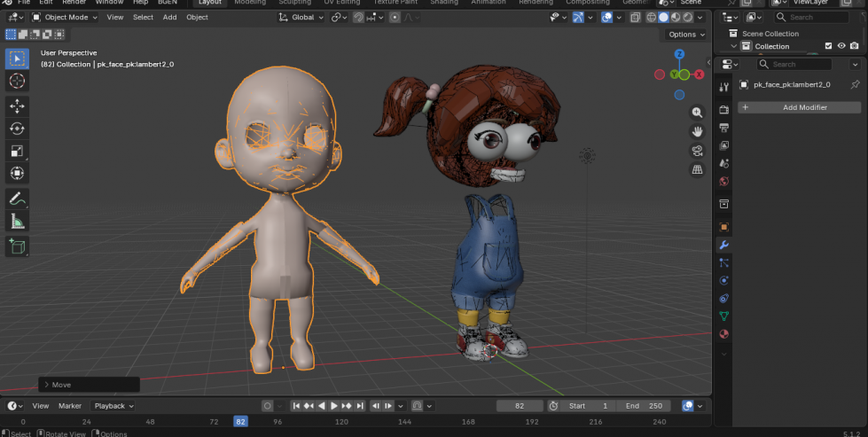Toggle Collection exclude checkbox
Image resolution: width=868 pixels, height=437 pixels.
coord(829,46)
